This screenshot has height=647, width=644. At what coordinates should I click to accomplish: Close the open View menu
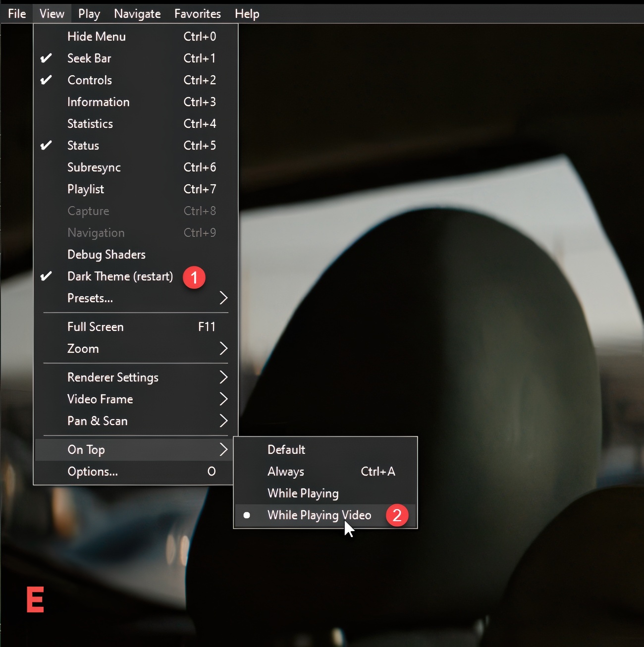point(52,14)
